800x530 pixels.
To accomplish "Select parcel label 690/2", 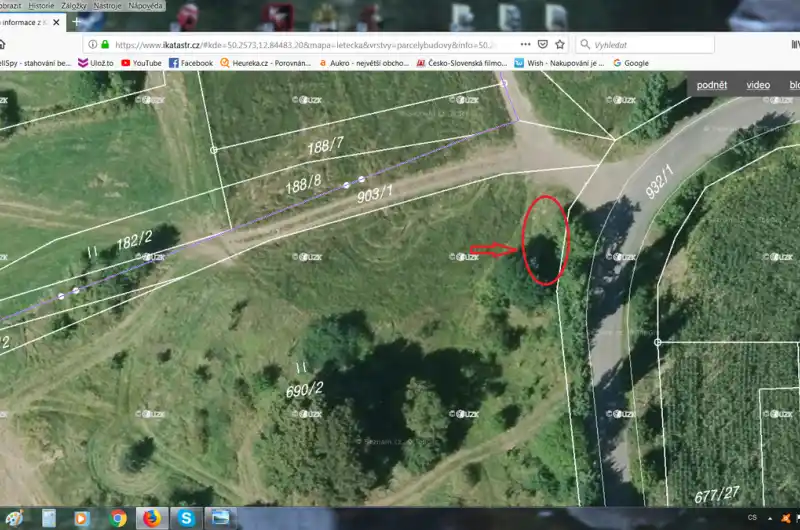I will pos(304,390).
